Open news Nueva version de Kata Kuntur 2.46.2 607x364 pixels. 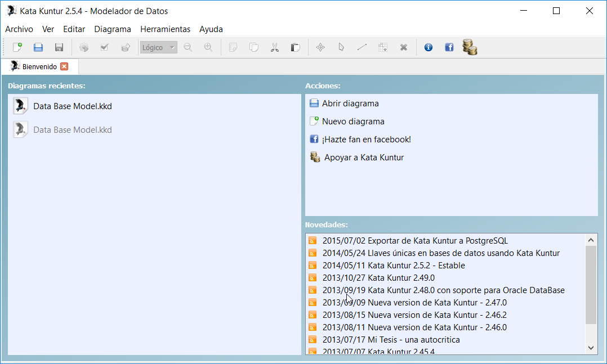414,315
